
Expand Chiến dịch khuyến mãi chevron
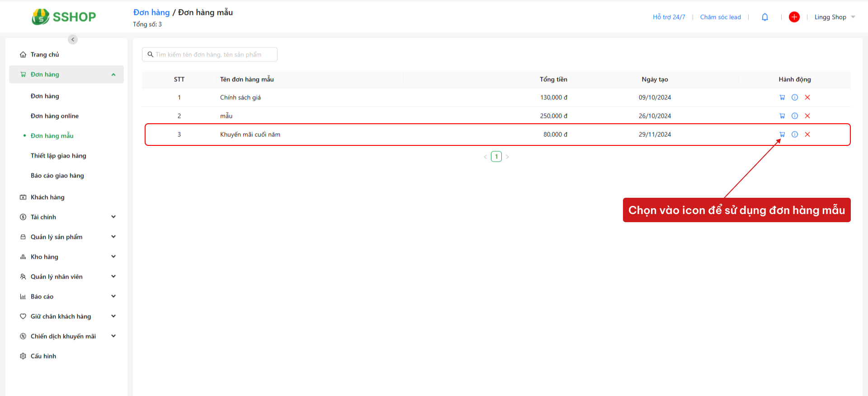(x=113, y=336)
